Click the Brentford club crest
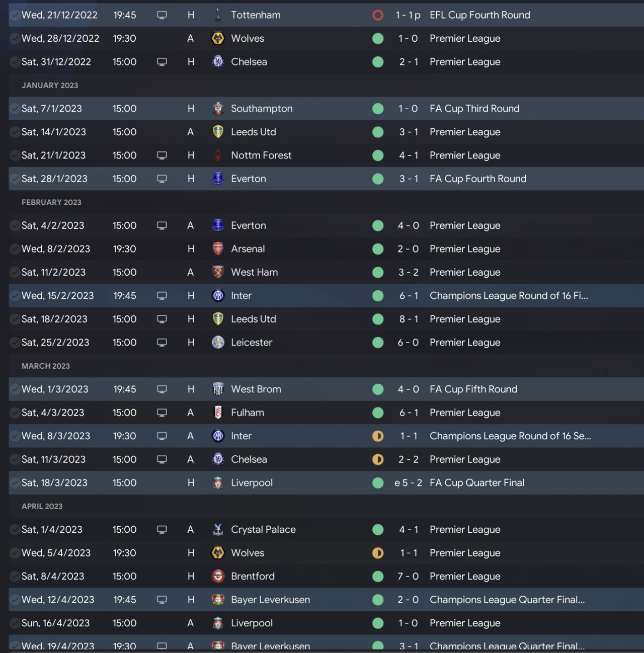The width and height of the screenshot is (644, 653). click(x=218, y=577)
